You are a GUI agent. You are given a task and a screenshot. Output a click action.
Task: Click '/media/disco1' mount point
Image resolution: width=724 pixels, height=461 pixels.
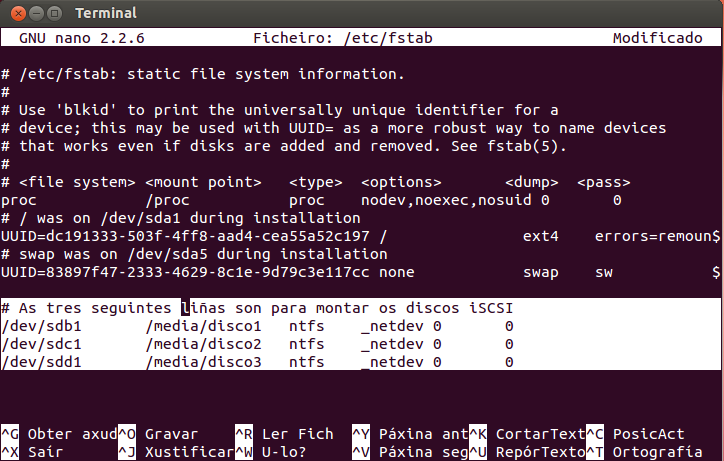204,326
